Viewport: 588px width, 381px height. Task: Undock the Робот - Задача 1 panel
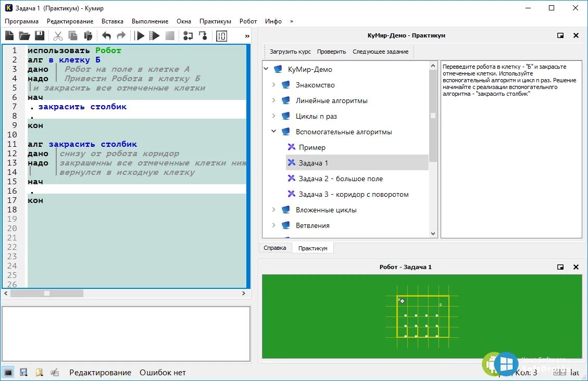(560, 267)
